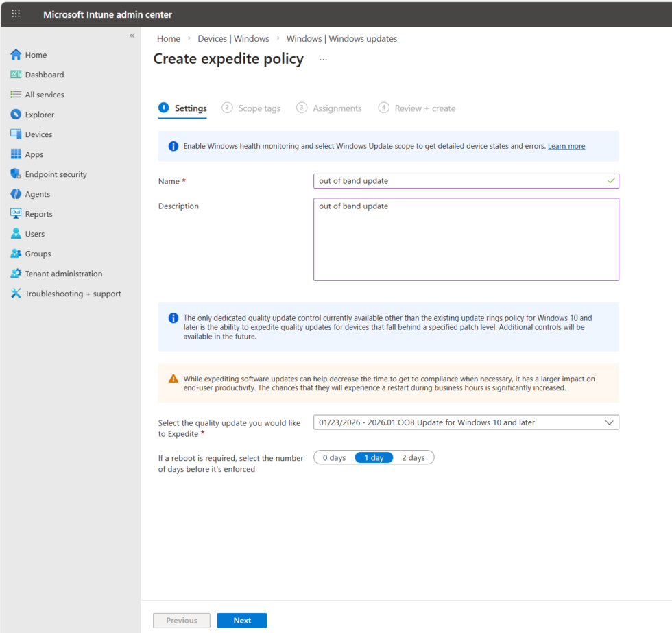
Task: Click the Reports icon in sidebar
Action: tap(16, 213)
